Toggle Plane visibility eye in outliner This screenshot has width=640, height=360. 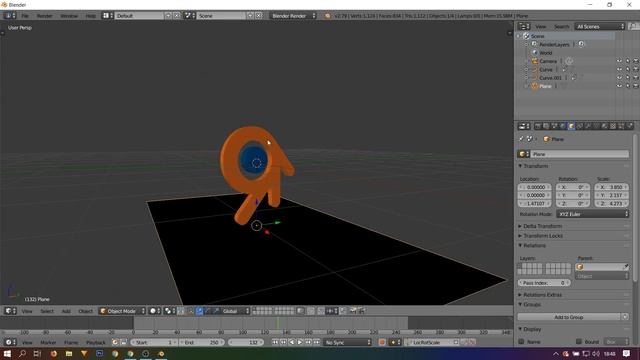coord(619,86)
